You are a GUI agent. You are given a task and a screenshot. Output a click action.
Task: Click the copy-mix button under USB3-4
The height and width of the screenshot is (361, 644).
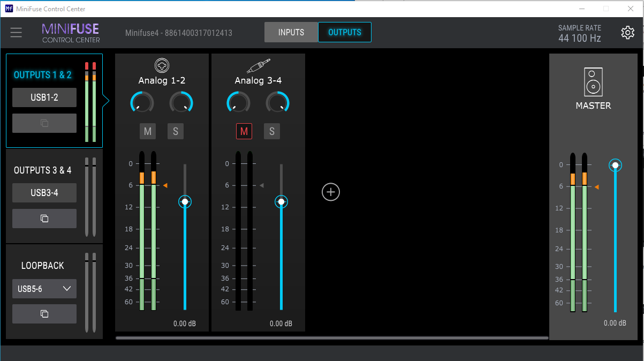(x=44, y=219)
